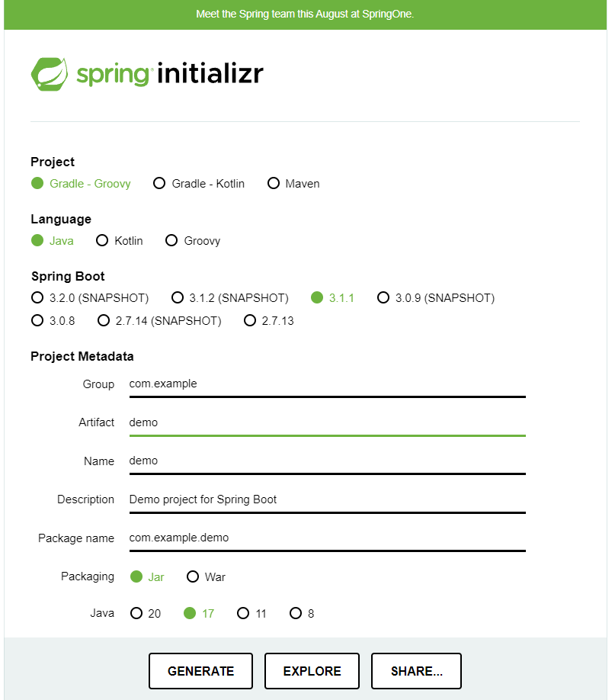Select the Gradle - Kotlin project option

click(x=199, y=184)
